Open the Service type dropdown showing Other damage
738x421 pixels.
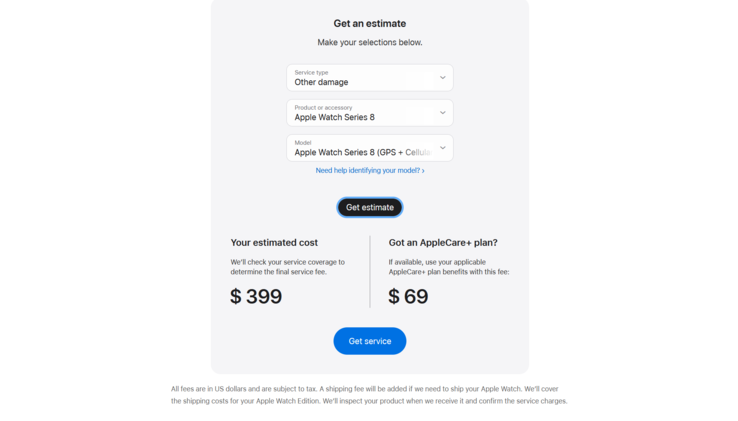tap(362, 78)
